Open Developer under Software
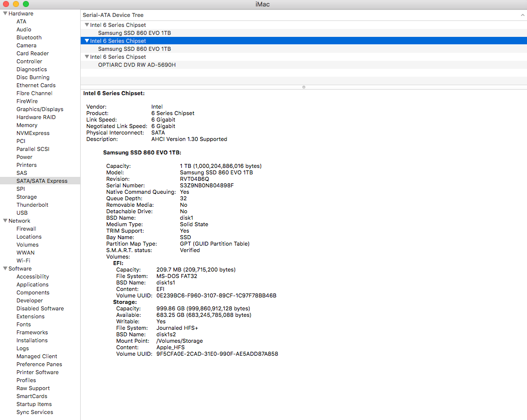 [29, 300]
